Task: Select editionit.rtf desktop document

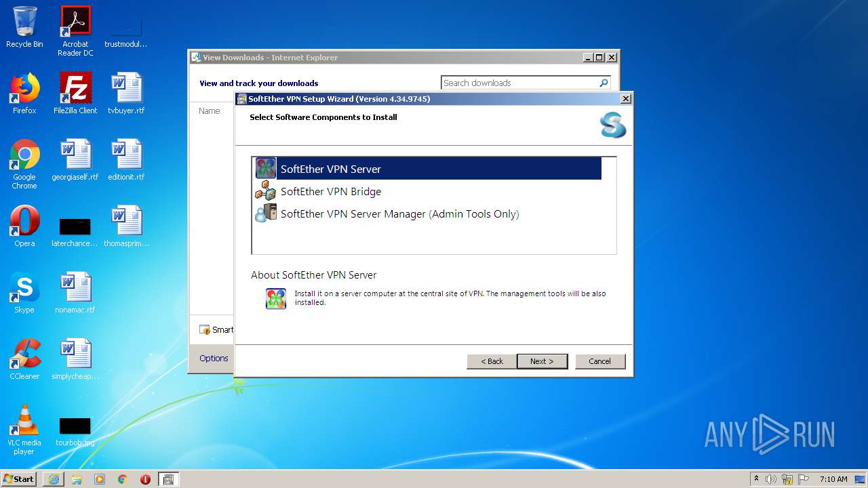Action: click(126, 160)
